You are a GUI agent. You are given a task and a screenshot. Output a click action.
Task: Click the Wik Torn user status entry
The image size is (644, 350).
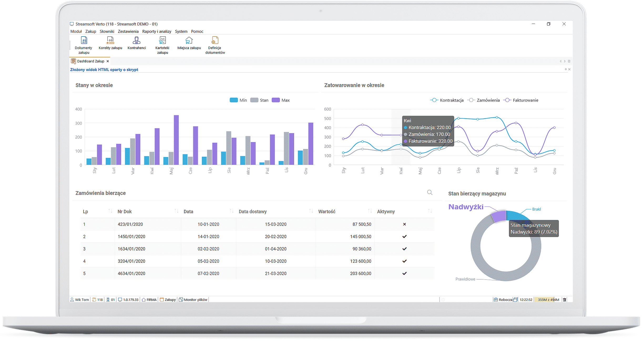tap(80, 300)
